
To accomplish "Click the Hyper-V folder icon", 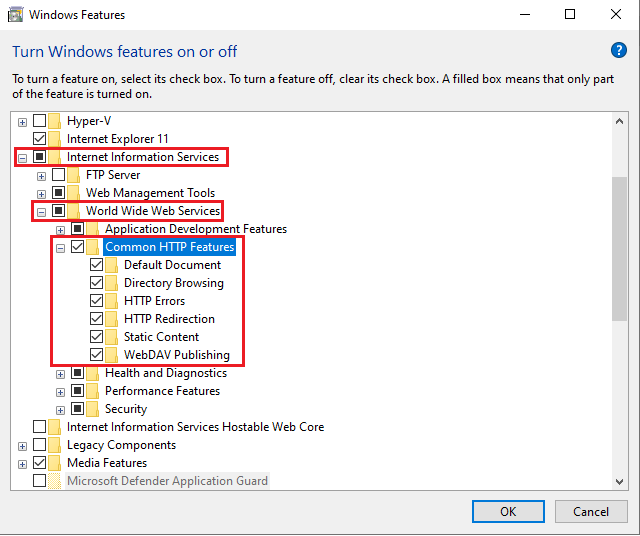I will 54,121.
